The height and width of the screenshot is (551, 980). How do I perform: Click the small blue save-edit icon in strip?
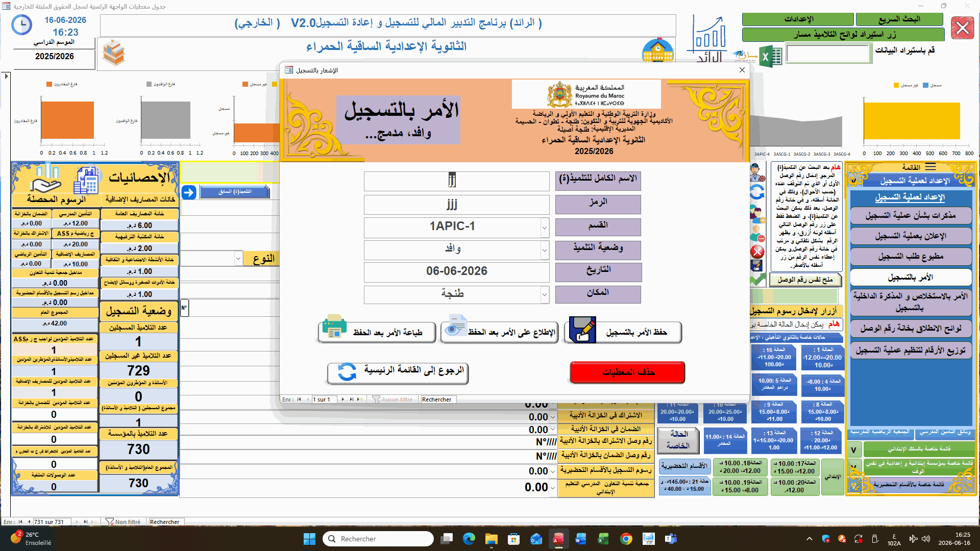(757, 266)
